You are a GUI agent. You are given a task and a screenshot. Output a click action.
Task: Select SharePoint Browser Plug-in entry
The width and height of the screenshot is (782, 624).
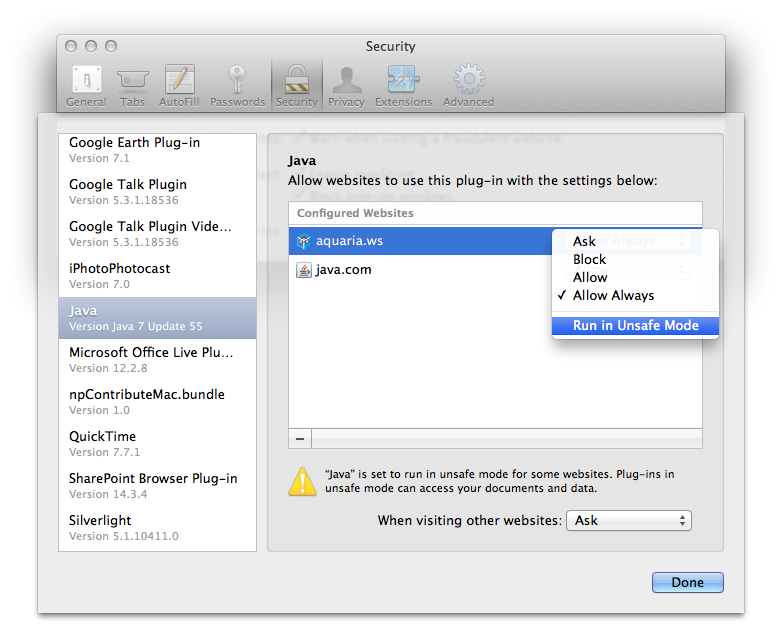158,485
